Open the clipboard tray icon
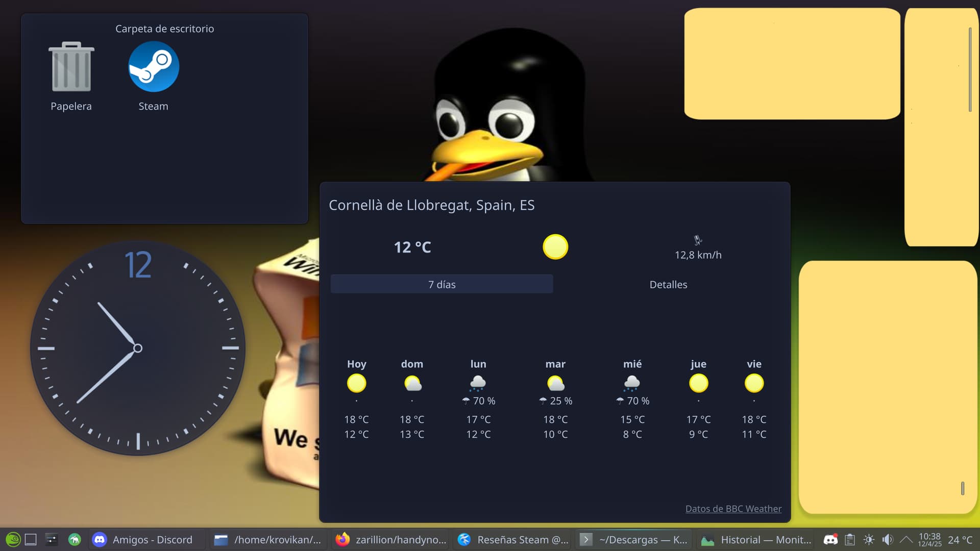Viewport: 980px width, 551px height. click(850, 539)
